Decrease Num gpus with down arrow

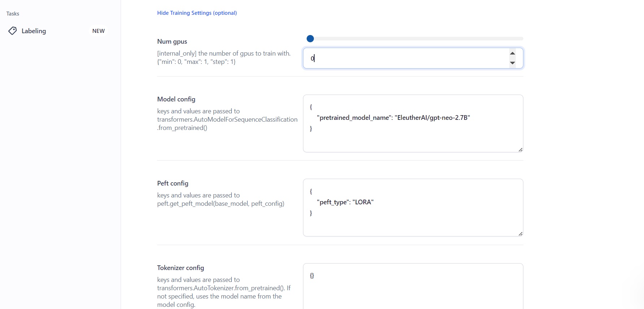click(512, 63)
